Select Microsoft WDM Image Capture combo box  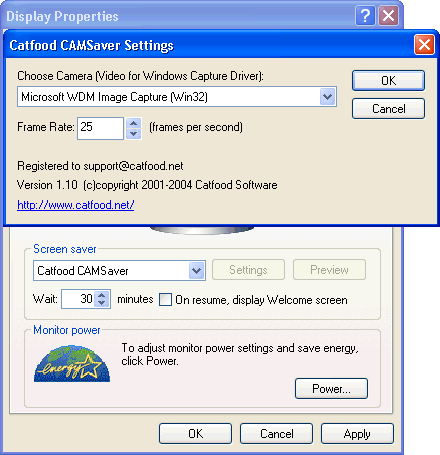point(177,97)
